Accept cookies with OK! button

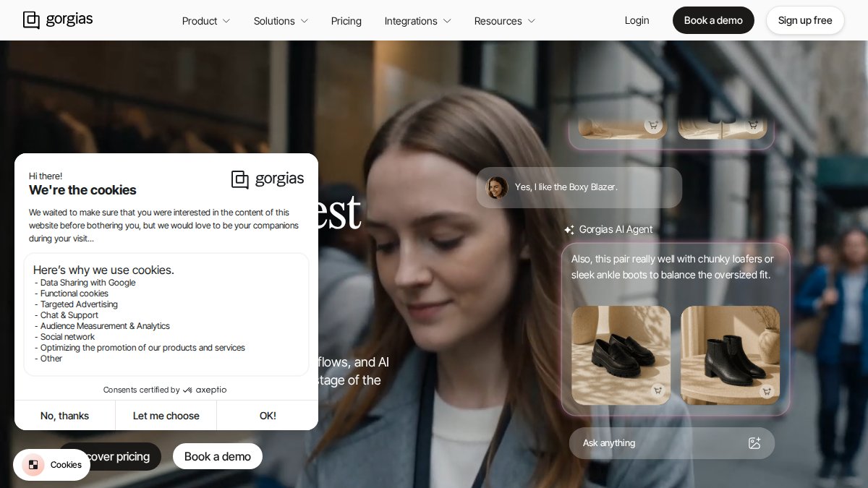pyautogui.click(x=268, y=416)
